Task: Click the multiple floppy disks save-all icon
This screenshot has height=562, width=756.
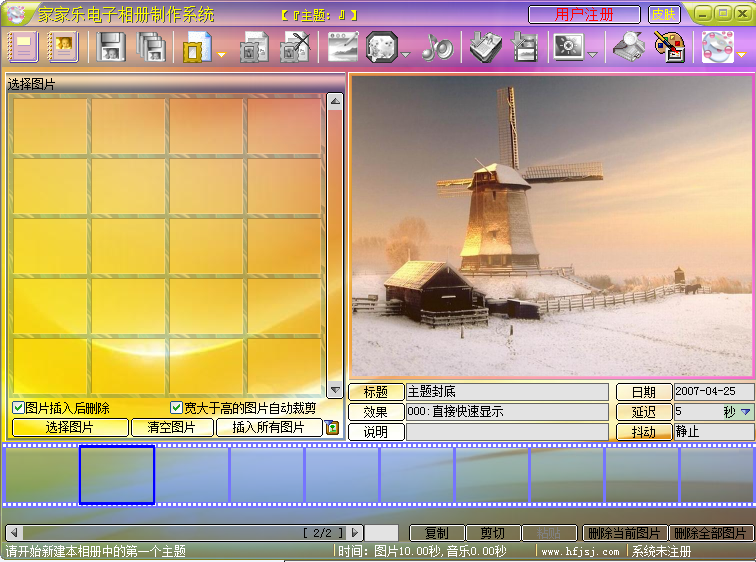Action: (152, 47)
